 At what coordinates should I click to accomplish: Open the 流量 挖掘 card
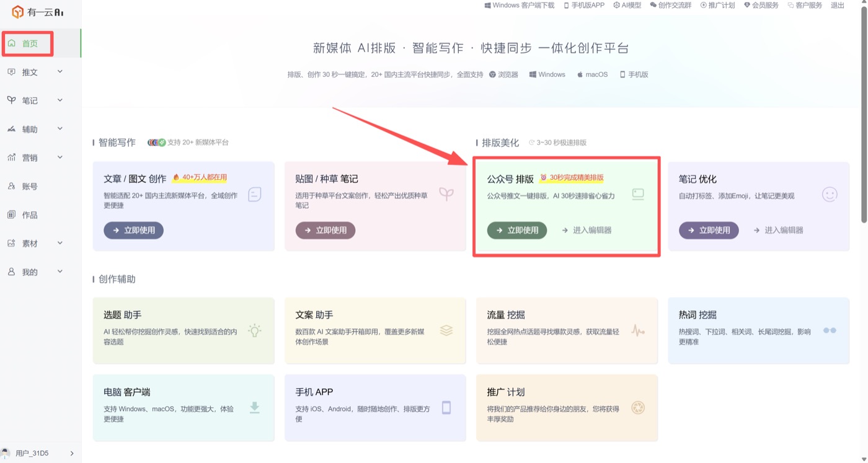pyautogui.click(x=567, y=330)
